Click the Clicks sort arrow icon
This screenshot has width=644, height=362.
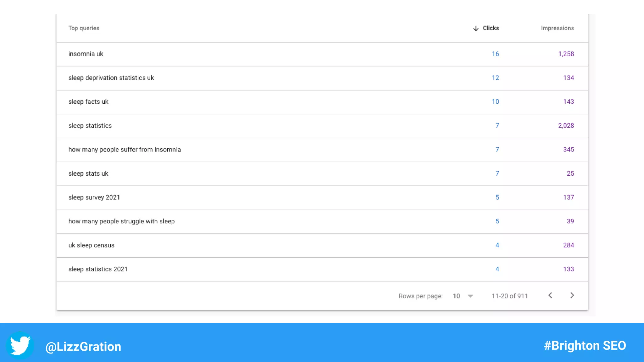click(x=476, y=28)
